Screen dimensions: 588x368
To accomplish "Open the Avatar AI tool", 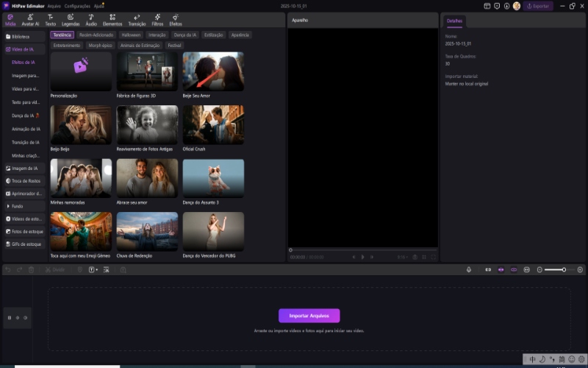I will 30,19.
